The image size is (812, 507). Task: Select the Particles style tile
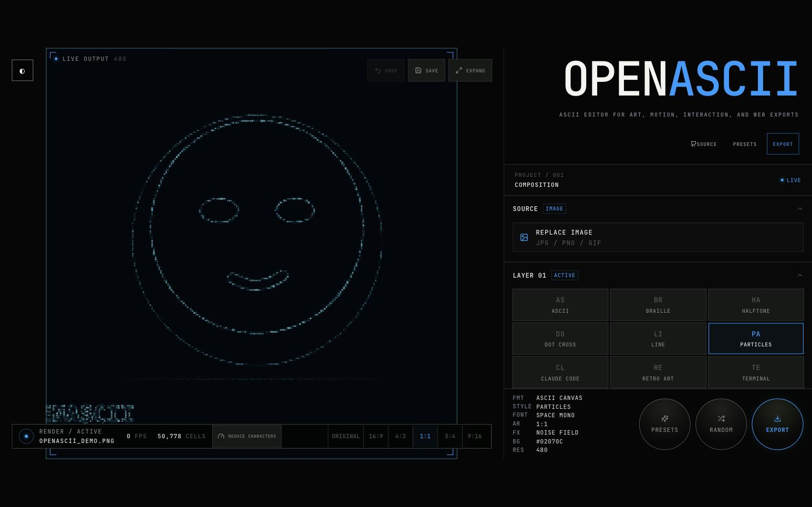tap(756, 339)
